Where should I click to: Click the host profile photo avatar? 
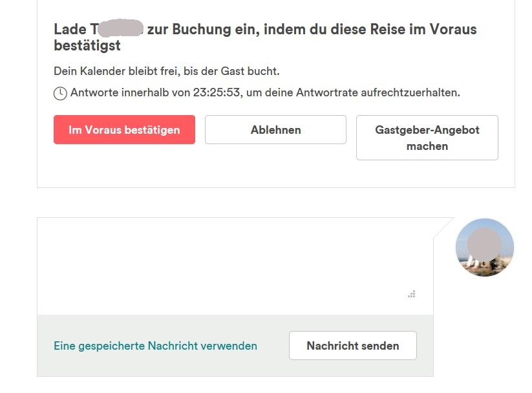tap(484, 247)
